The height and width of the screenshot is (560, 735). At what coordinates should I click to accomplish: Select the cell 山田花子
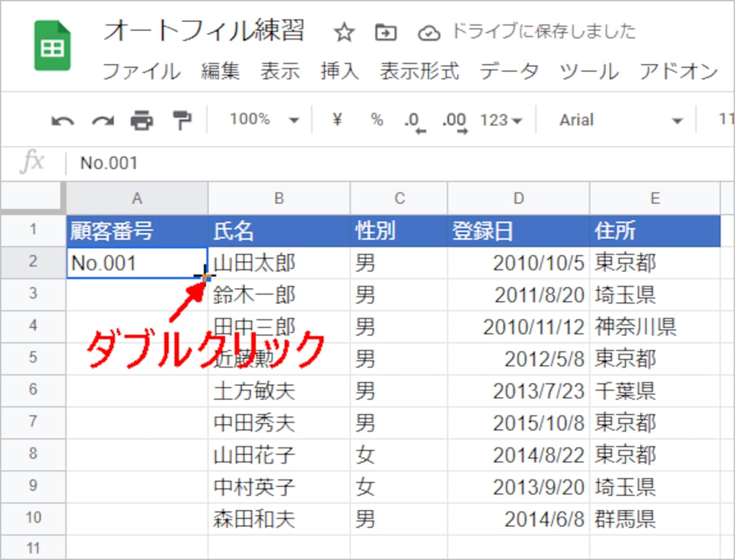[279, 454]
